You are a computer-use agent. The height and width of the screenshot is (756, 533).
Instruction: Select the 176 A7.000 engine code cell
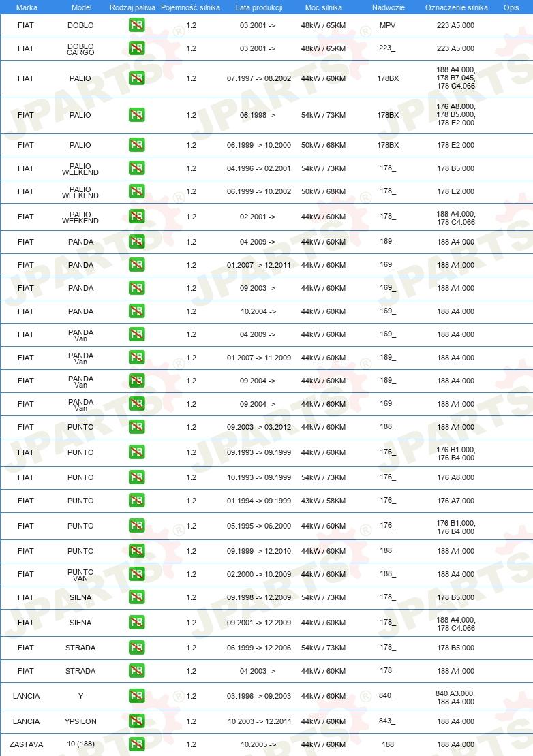tap(456, 501)
